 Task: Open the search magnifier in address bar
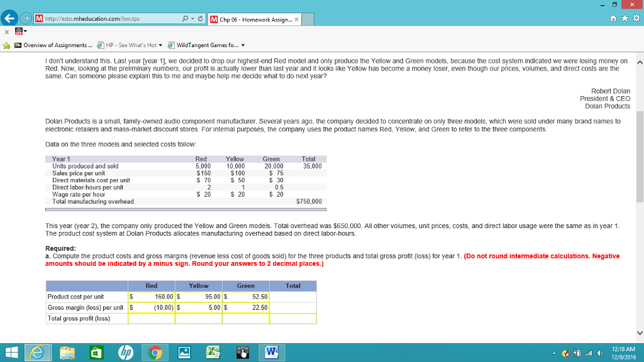[x=185, y=18]
